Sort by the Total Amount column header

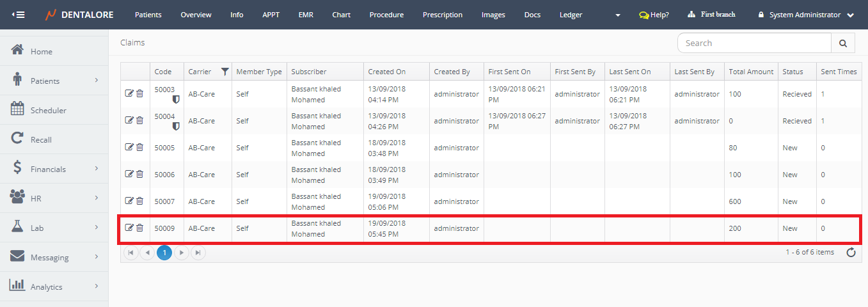pyautogui.click(x=751, y=72)
